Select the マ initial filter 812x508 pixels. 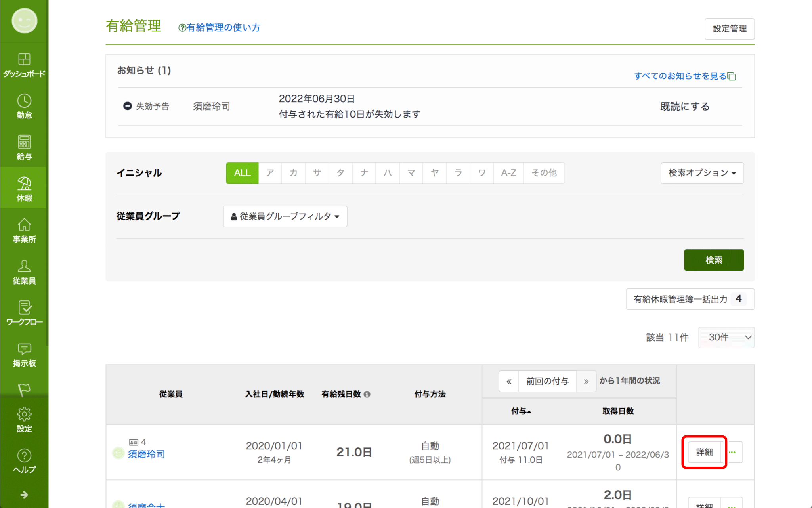[411, 173]
